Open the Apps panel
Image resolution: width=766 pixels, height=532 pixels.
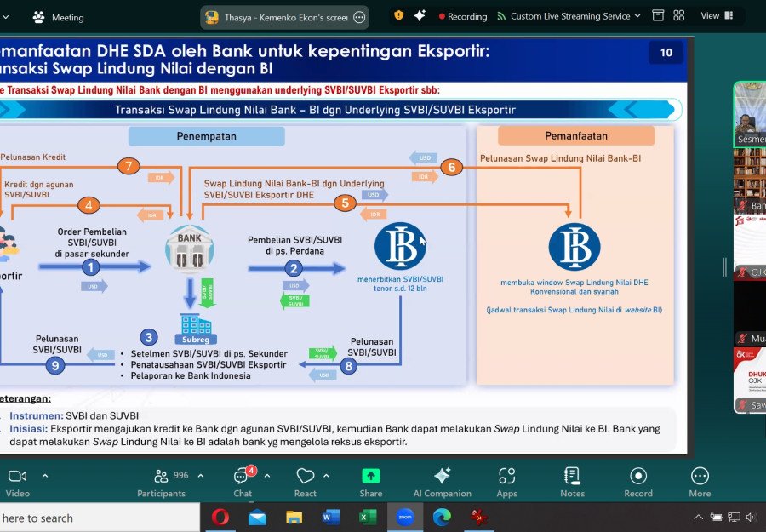click(x=506, y=483)
